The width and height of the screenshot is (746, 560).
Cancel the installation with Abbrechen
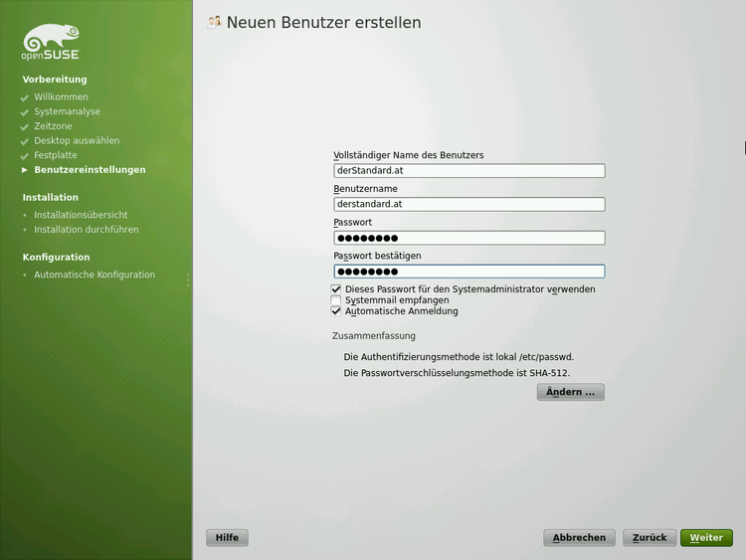pyautogui.click(x=579, y=538)
